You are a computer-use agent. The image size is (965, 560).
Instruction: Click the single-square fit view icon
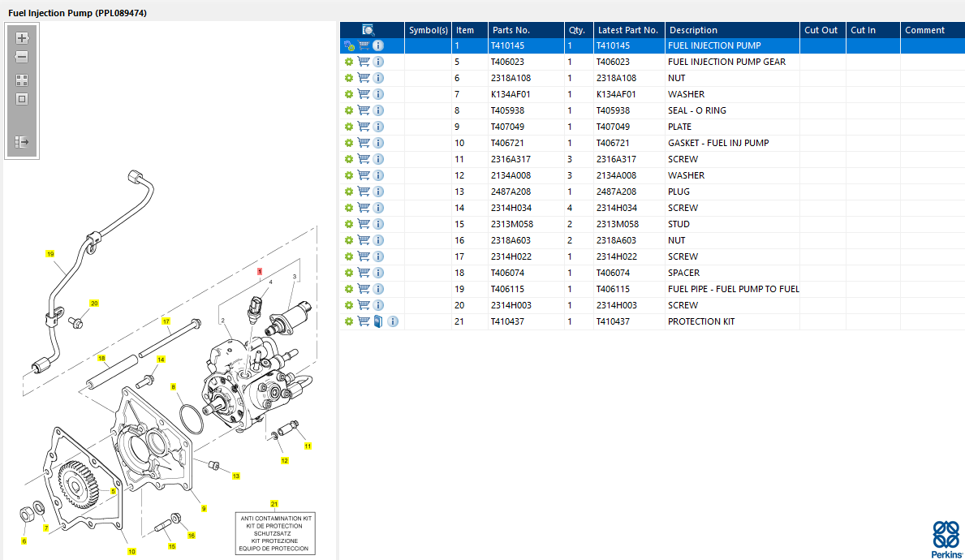22,99
